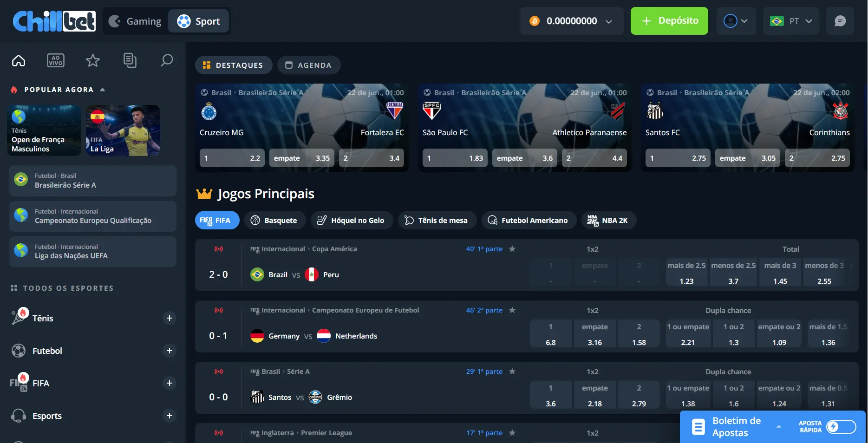Expand the Esports category
This screenshot has width=868, height=443.
coord(170,416)
